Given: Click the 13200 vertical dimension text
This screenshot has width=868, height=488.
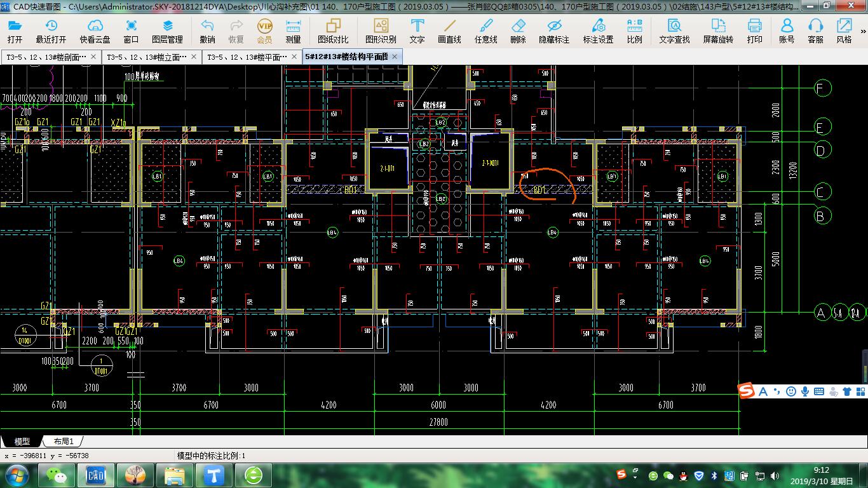Looking at the screenshot, I should [x=794, y=171].
